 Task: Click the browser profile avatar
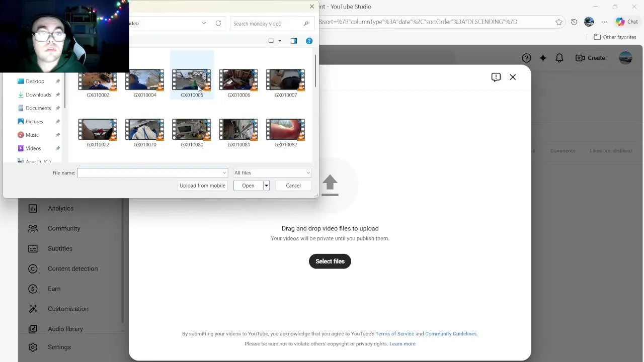click(589, 22)
